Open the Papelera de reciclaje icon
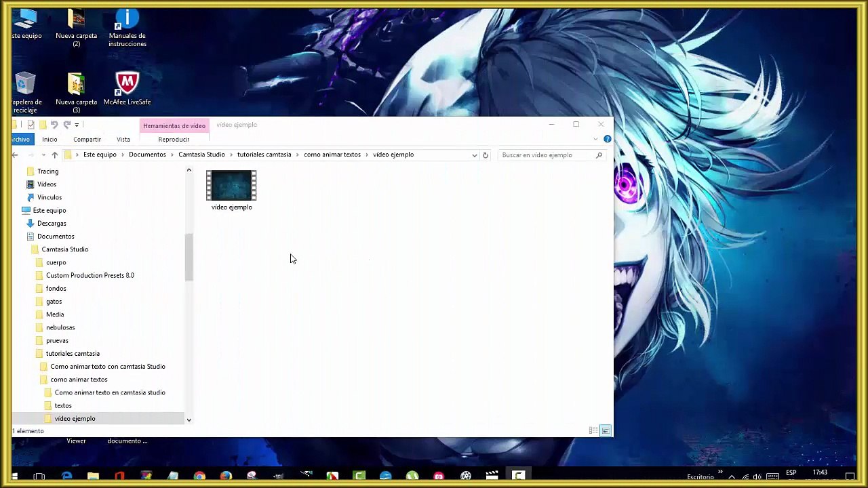 click(x=26, y=93)
